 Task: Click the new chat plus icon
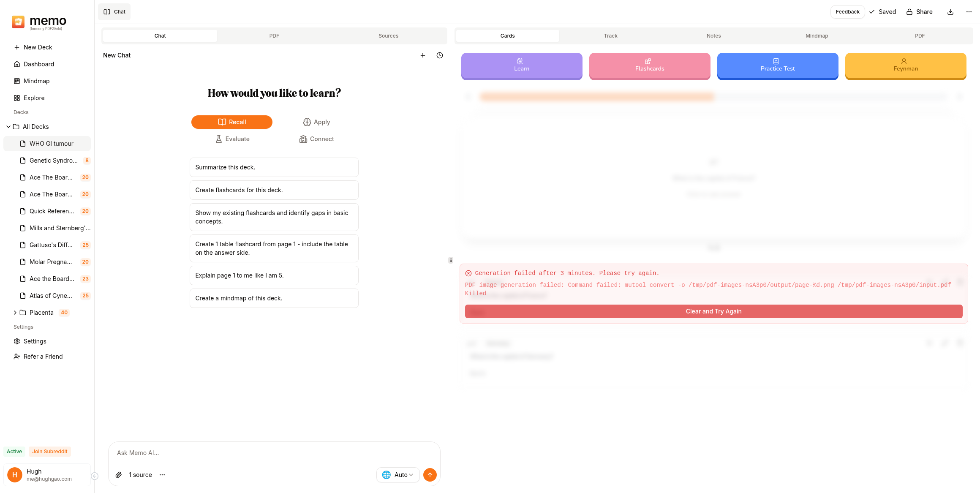point(422,55)
